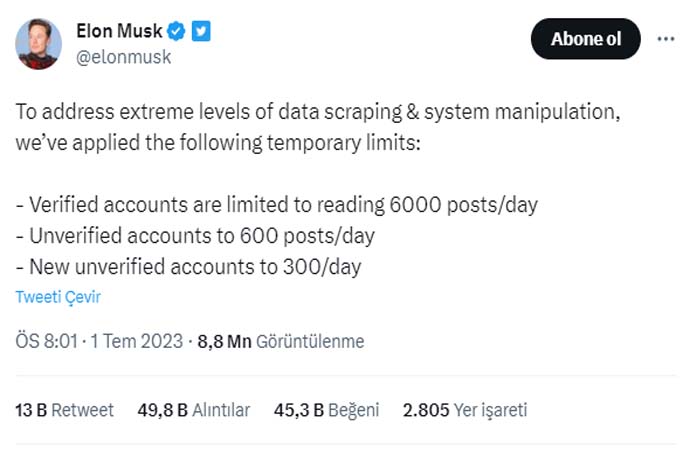Click the Tweeti Çevir translate link
690x450 pixels.
58,297
